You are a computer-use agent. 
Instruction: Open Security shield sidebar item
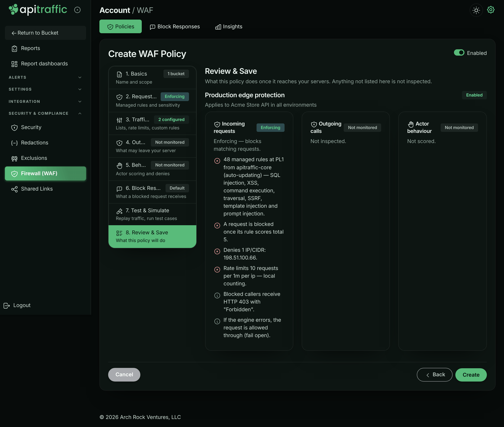click(x=45, y=127)
